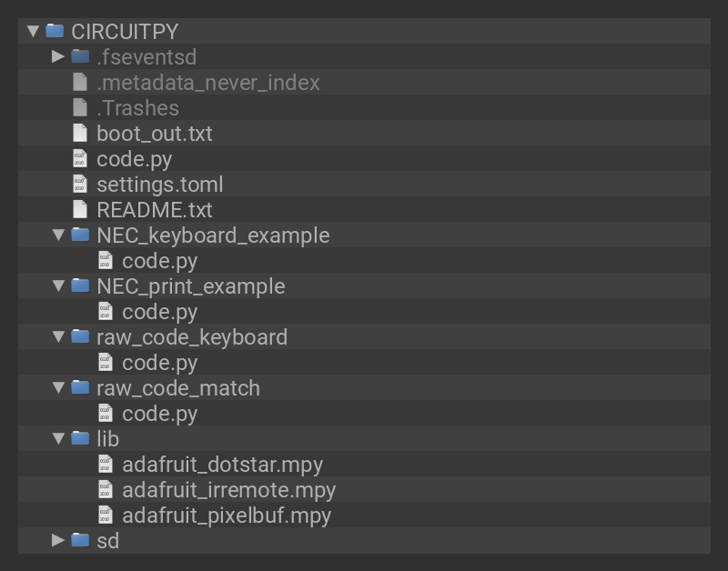728x571 pixels.
Task: Collapse the CIRCUITPY root folder
Action: tap(34, 31)
